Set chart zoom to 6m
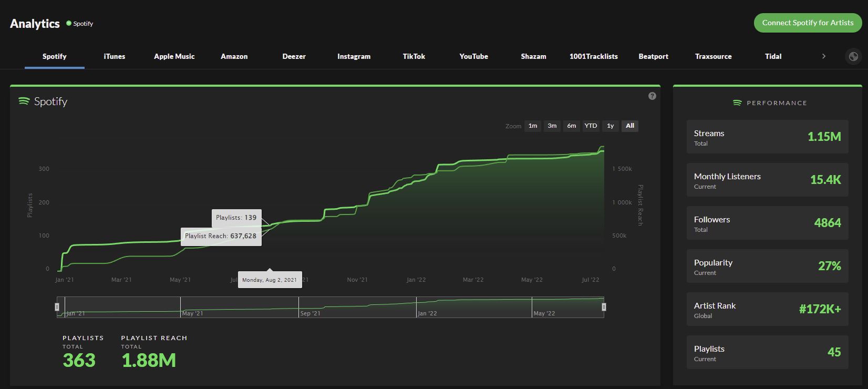The image size is (868, 389). coord(572,126)
